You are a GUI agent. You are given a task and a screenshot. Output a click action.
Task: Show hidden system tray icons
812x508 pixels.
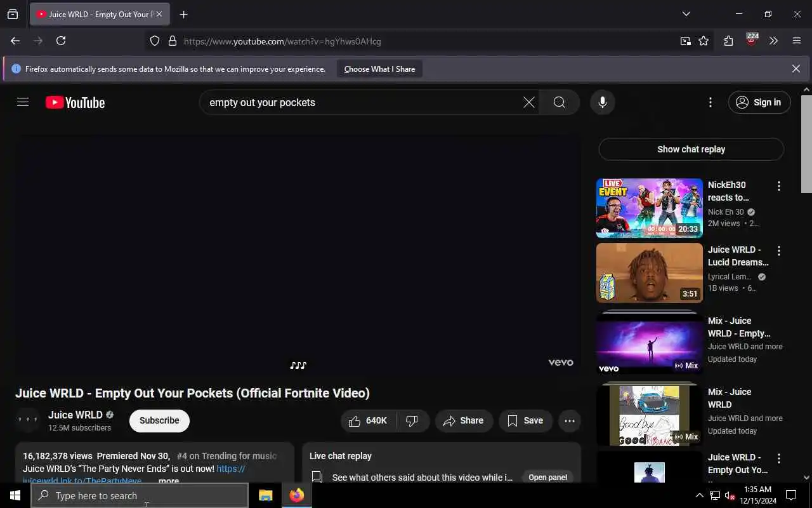(699, 495)
